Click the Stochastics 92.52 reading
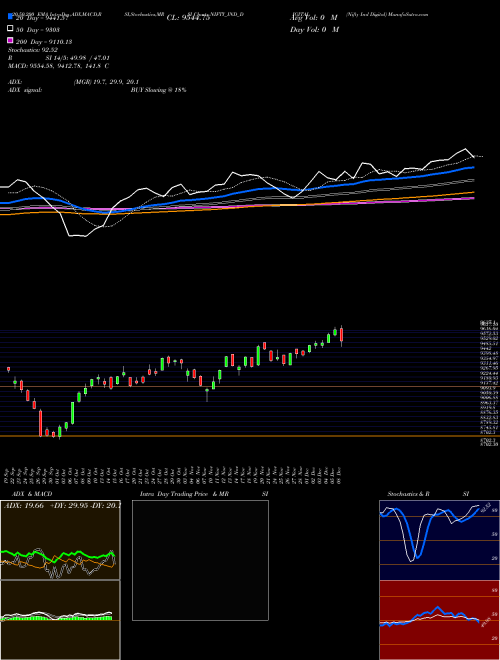This screenshot has width=500, height=660. pyautogui.click(x=33, y=50)
